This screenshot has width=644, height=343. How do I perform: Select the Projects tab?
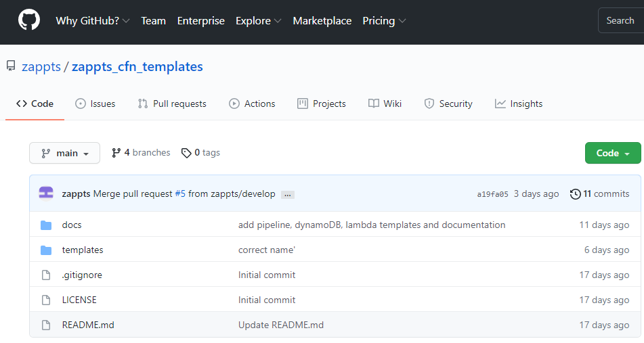click(322, 104)
